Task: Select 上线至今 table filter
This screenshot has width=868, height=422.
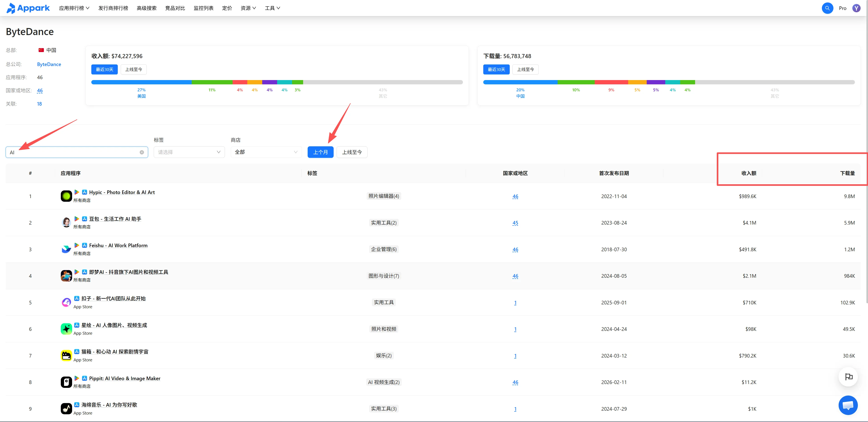Action: (x=352, y=152)
